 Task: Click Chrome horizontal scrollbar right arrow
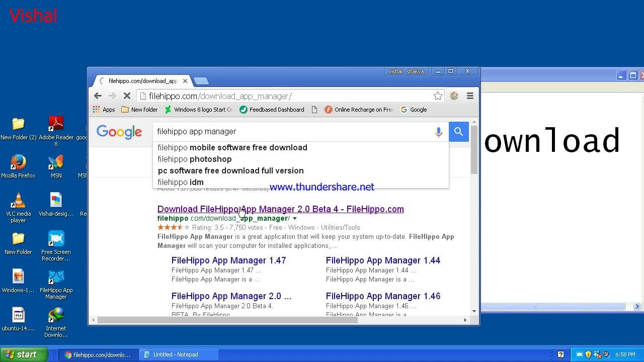(x=465, y=320)
